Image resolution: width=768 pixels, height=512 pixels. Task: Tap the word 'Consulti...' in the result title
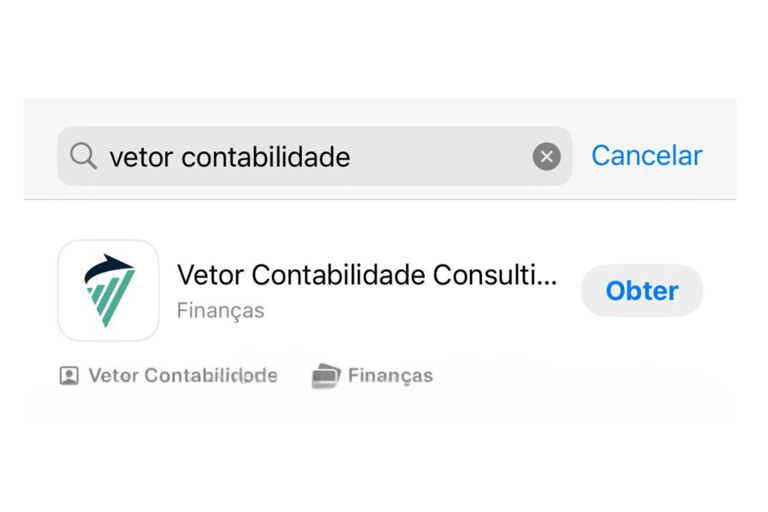click(495, 275)
